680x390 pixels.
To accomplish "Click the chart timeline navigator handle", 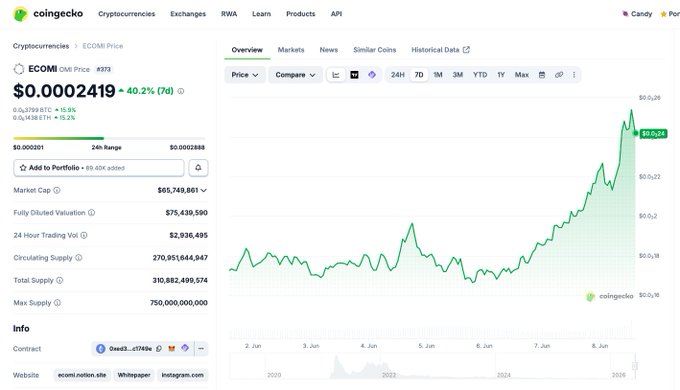I will (x=634, y=366).
